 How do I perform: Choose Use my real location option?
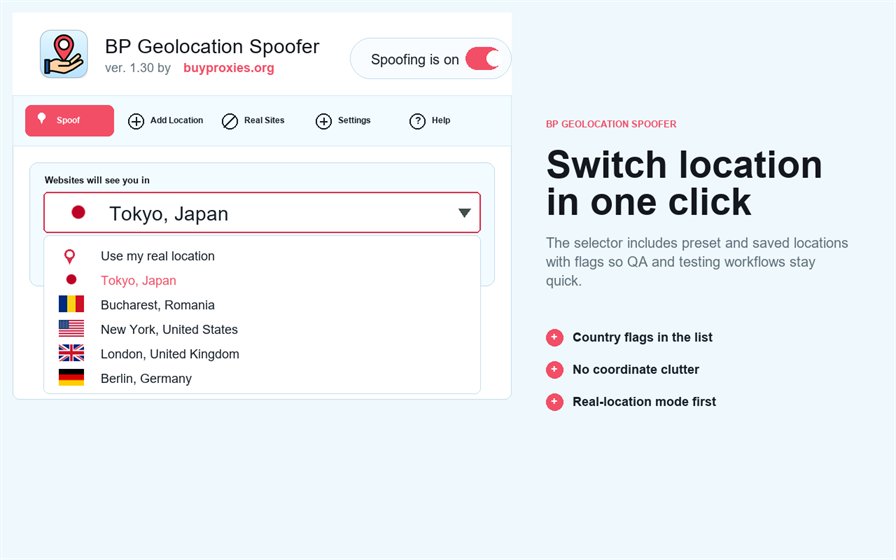click(262, 256)
